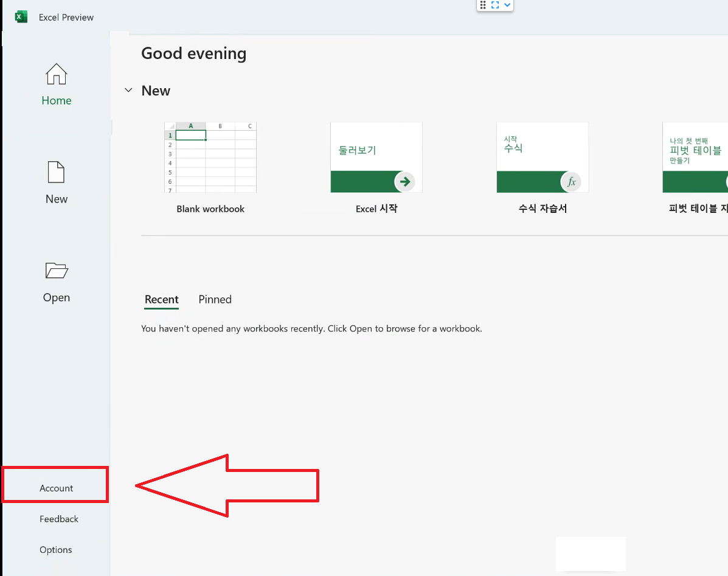The image size is (728, 576).
Task: Switch to the Recent tab
Action: click(162, 299)
